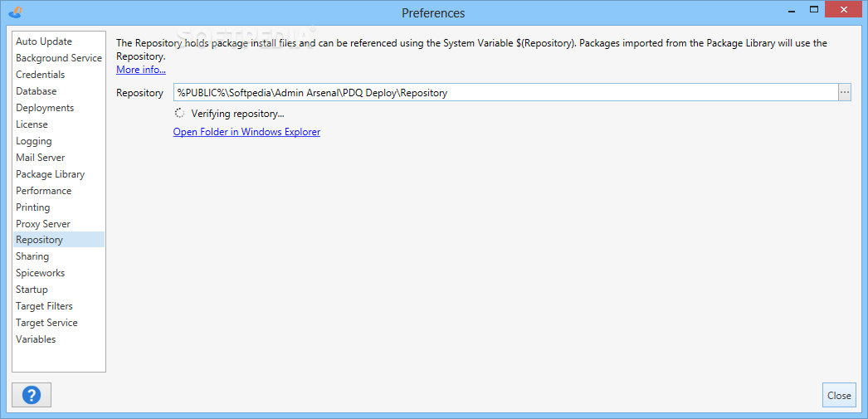Show License preferences
Viewport: 868px width, 419px height.
(x=59, y=124)
